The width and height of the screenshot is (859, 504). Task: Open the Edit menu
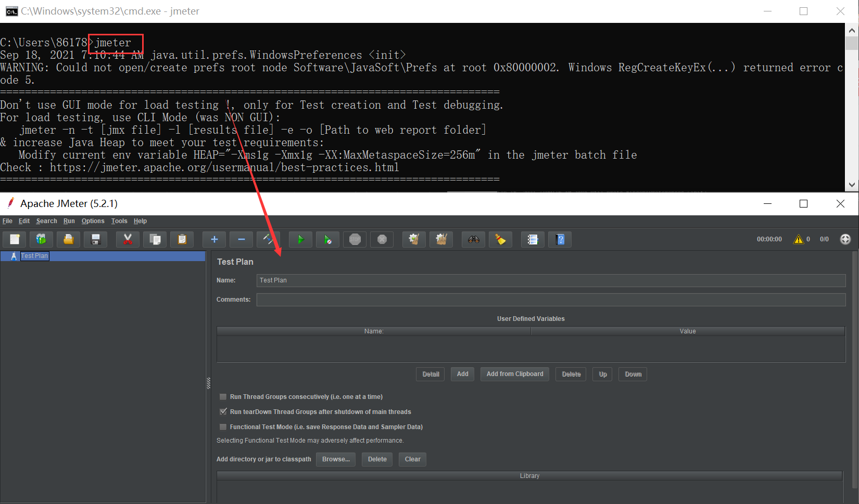click(24, 221)
